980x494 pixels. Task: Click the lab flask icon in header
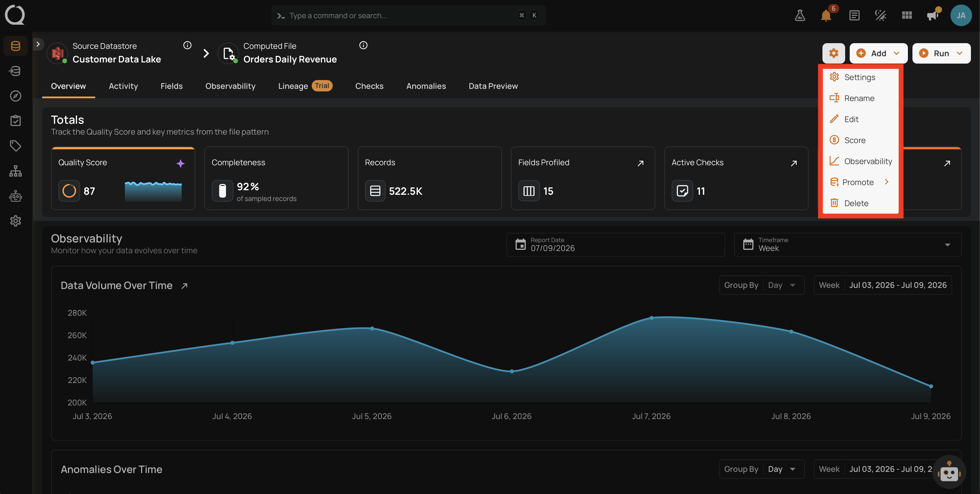click(x=800, y=16)
